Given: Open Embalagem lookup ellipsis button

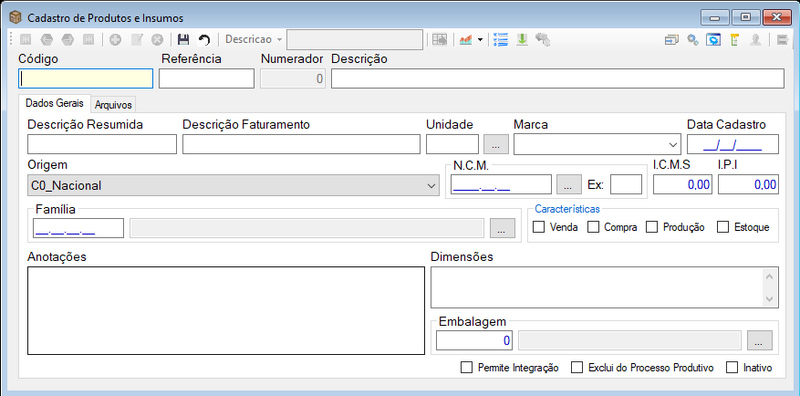Looking at the screenshot, I should (x=760, y=340).
